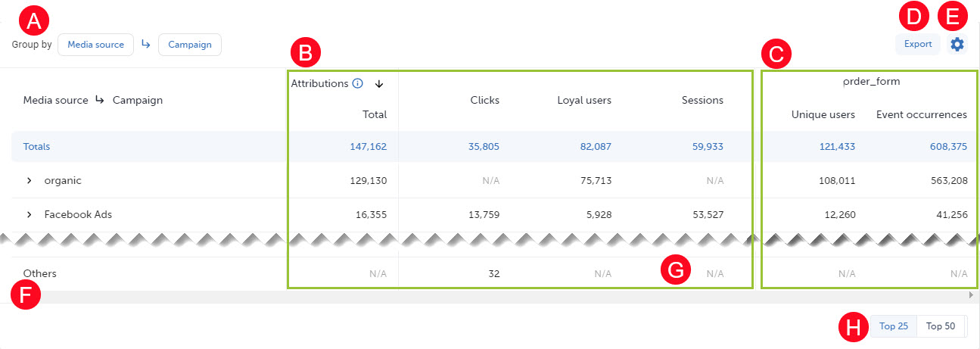Click the horizontal scrollbar right arrow
Screen dimensions: 980x349
971,295
